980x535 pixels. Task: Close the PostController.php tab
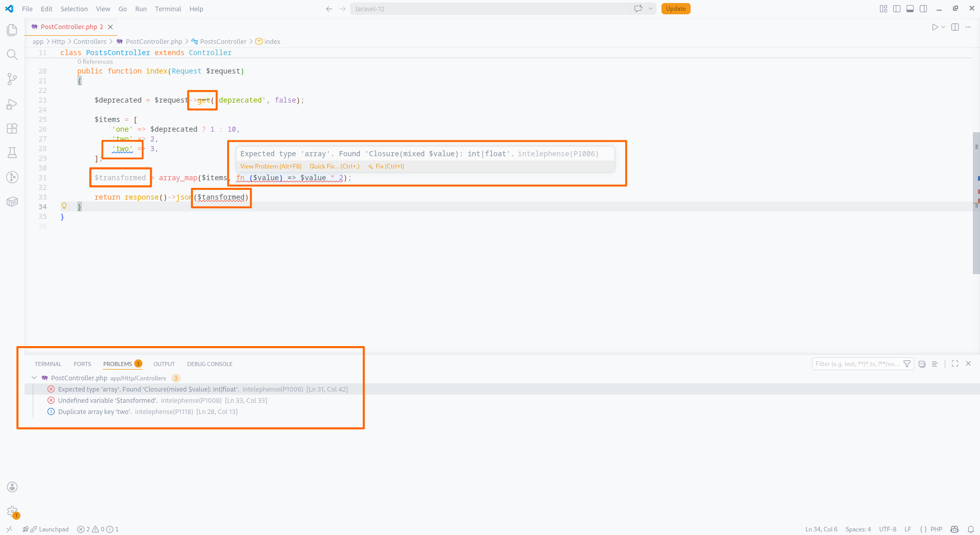pos(110,27)
